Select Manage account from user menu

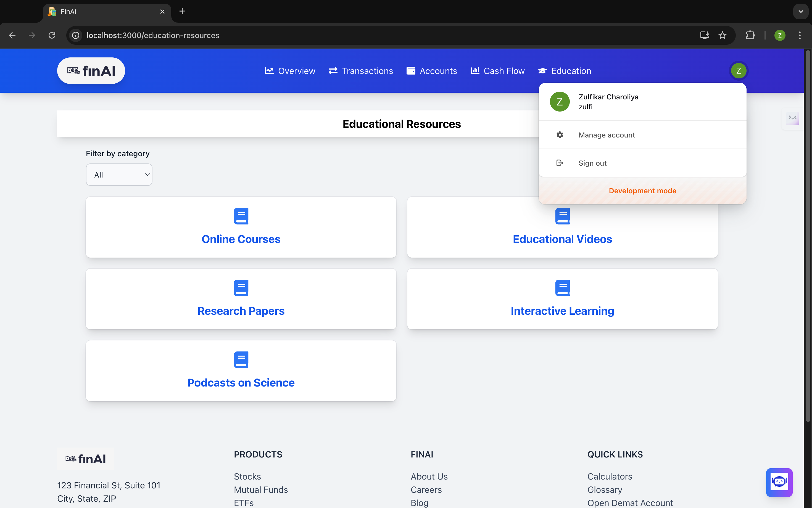coord(606,135)
